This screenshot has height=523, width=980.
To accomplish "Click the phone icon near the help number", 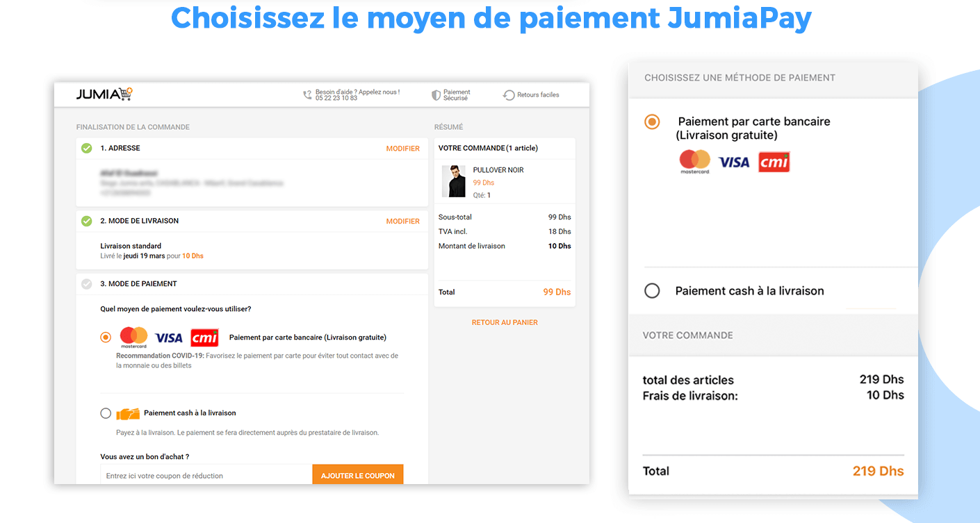I will (x=306, y=94).
